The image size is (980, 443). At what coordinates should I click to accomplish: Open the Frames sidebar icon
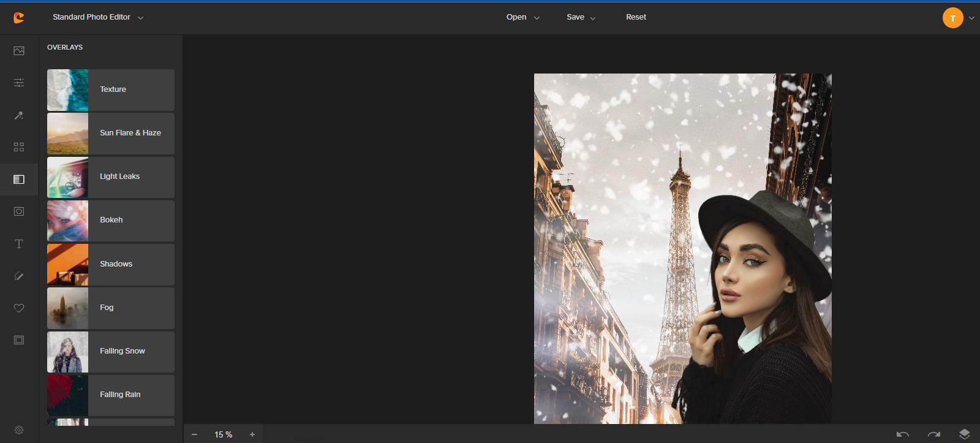[x=19, y=340]
